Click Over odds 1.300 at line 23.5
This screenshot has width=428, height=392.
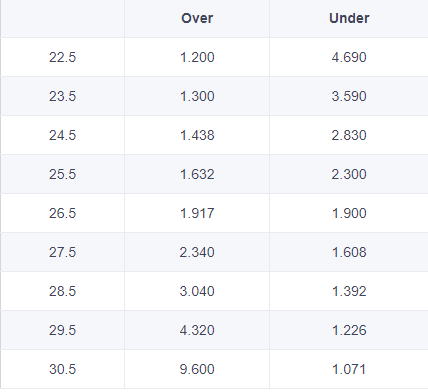point(197,96)
